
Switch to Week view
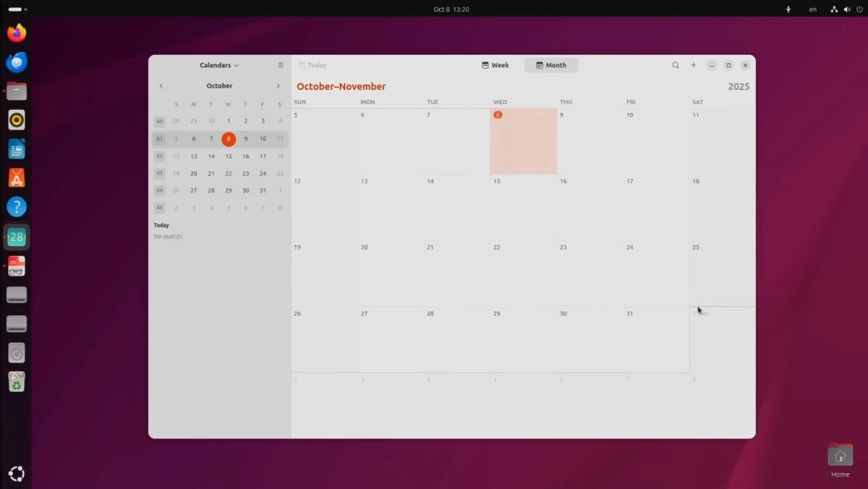[495, 65]
